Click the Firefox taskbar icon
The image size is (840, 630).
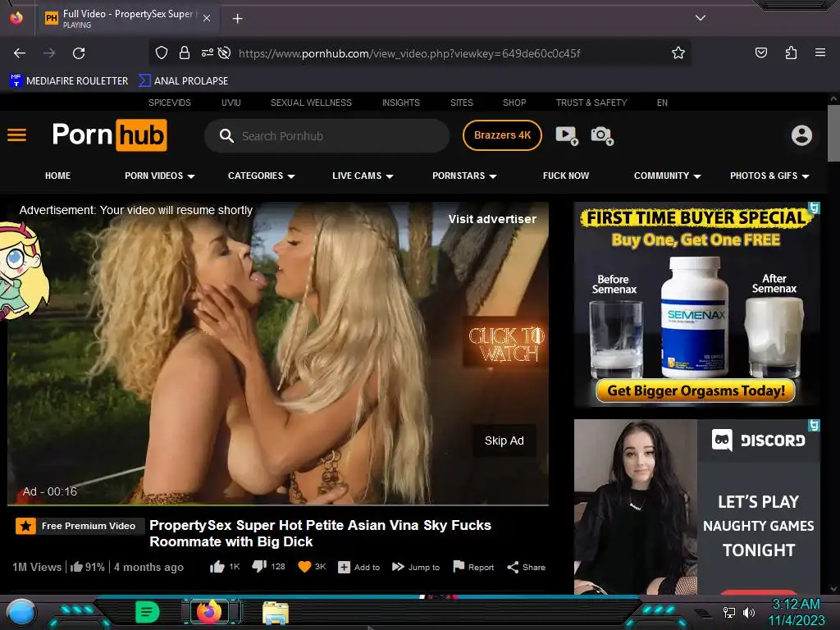209,611
